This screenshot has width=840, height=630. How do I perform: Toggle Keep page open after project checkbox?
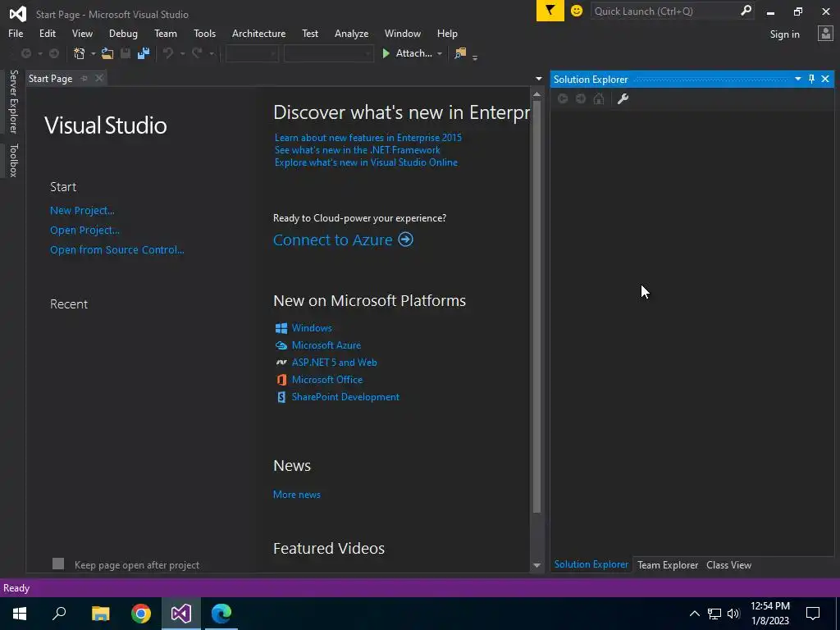(x=58, y=564)
